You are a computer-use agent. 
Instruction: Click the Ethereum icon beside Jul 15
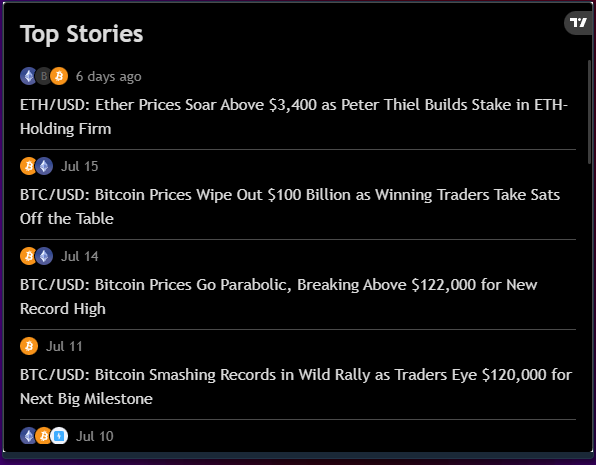click(x=44, y=166)
